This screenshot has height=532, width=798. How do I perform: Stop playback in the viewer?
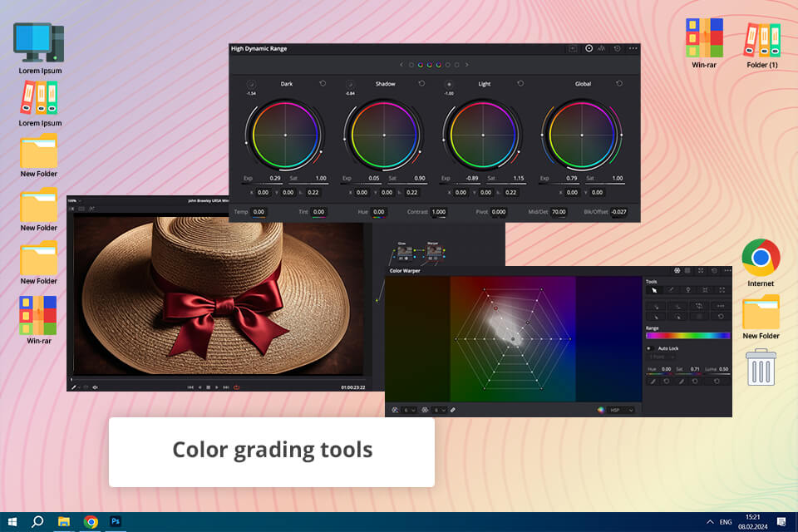(x=208, y=387)
